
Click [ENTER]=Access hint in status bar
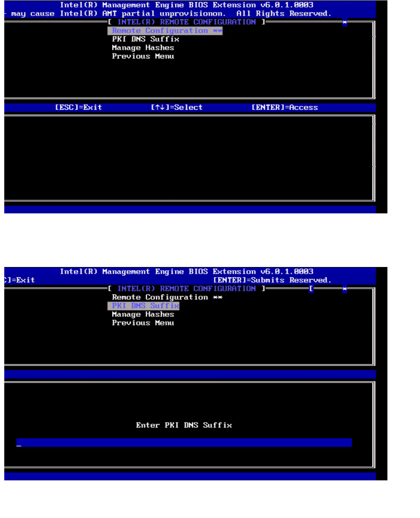tap(284, 107)
